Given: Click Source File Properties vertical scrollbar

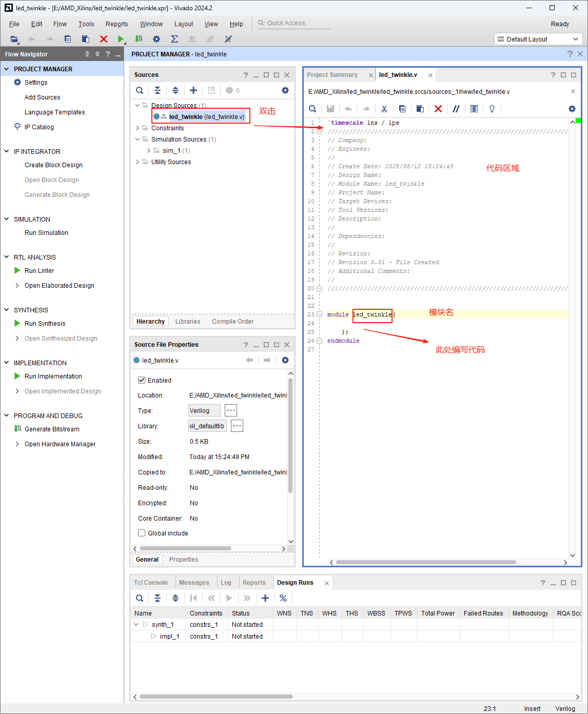Looking at the screenshot, I should pos(290,435).
